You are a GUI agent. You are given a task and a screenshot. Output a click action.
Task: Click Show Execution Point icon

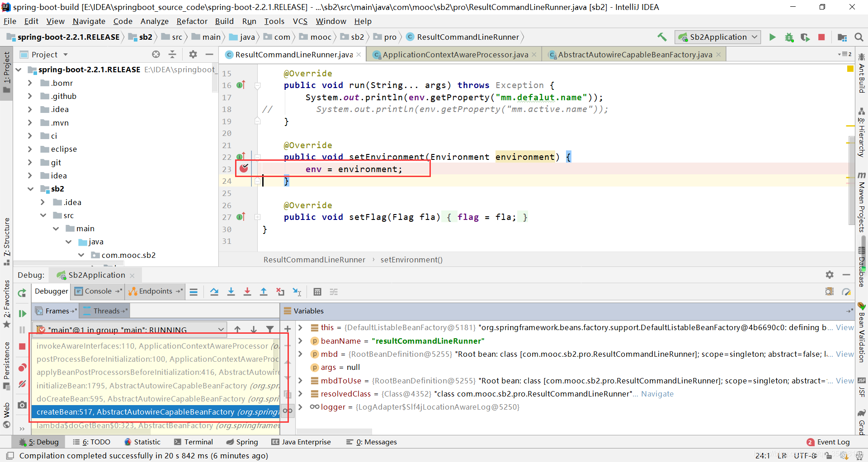click(x=193, y=292)
